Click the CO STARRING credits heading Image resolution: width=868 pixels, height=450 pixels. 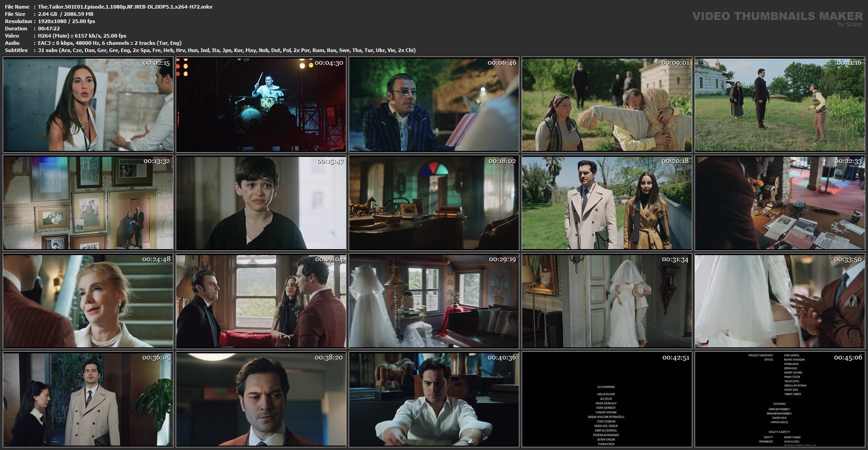606,387
